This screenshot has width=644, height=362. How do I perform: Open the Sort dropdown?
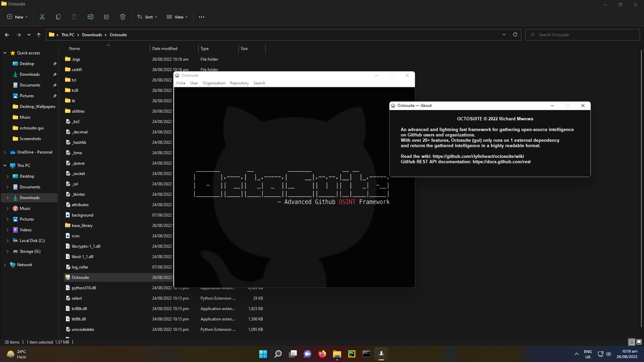[x=147, y=17]
